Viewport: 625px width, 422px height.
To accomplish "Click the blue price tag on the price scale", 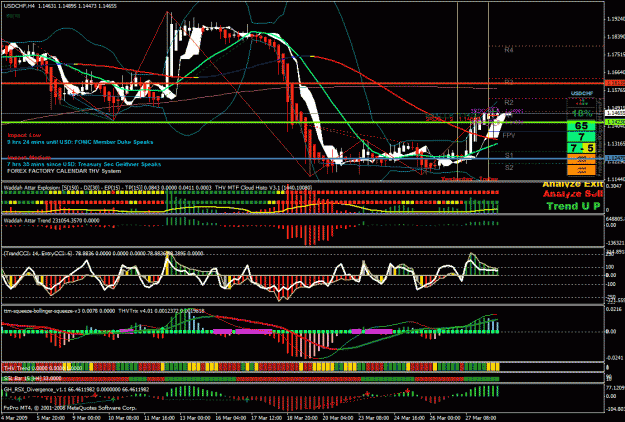I will (615, 158).
